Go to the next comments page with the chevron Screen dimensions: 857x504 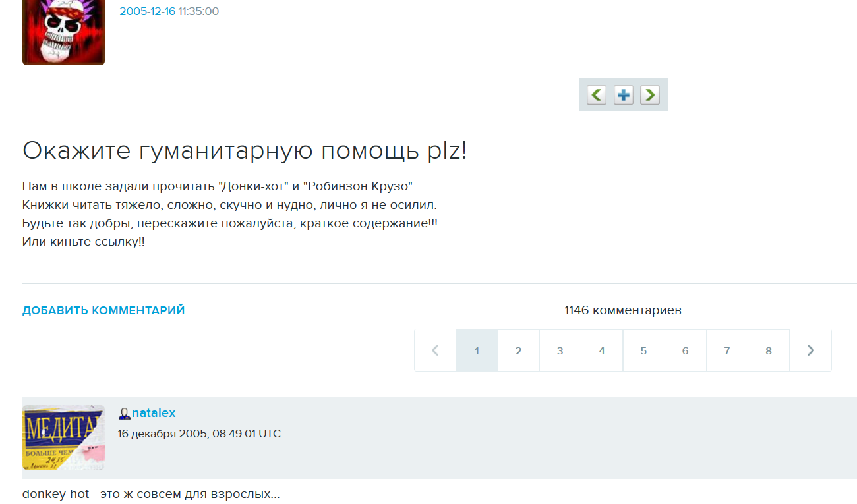810,350
